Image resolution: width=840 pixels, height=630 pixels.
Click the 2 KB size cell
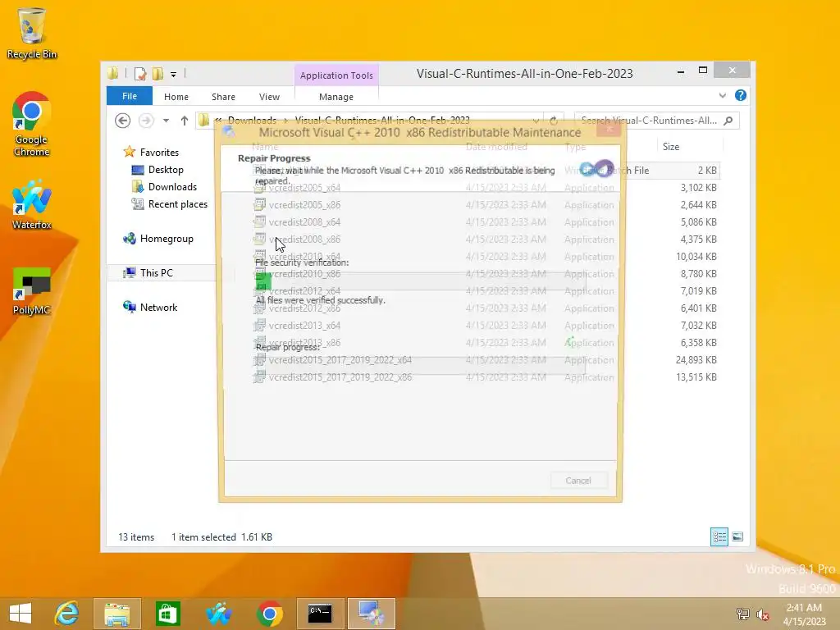click(707, 171)
